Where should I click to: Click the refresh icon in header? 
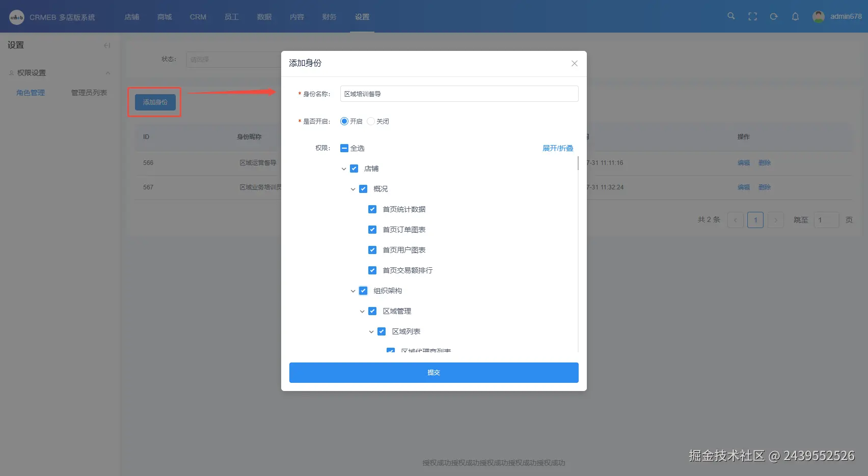(774, 16)
